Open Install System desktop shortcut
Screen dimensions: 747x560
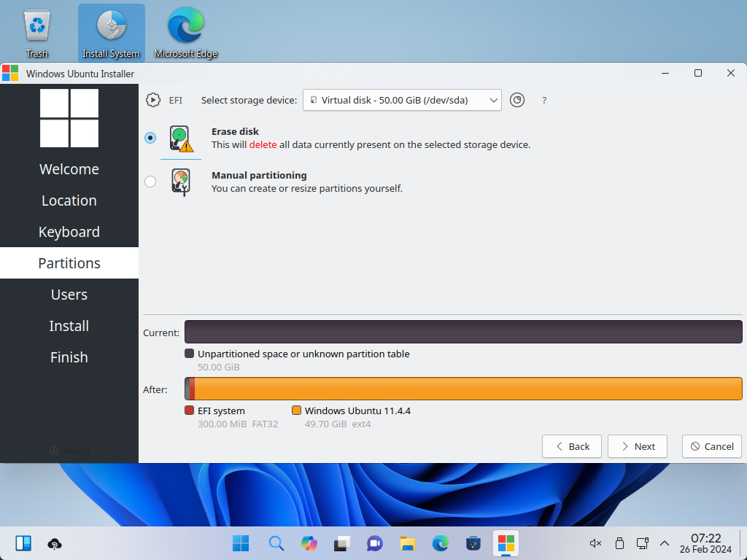pyautogui.click(x=111, y=34)
